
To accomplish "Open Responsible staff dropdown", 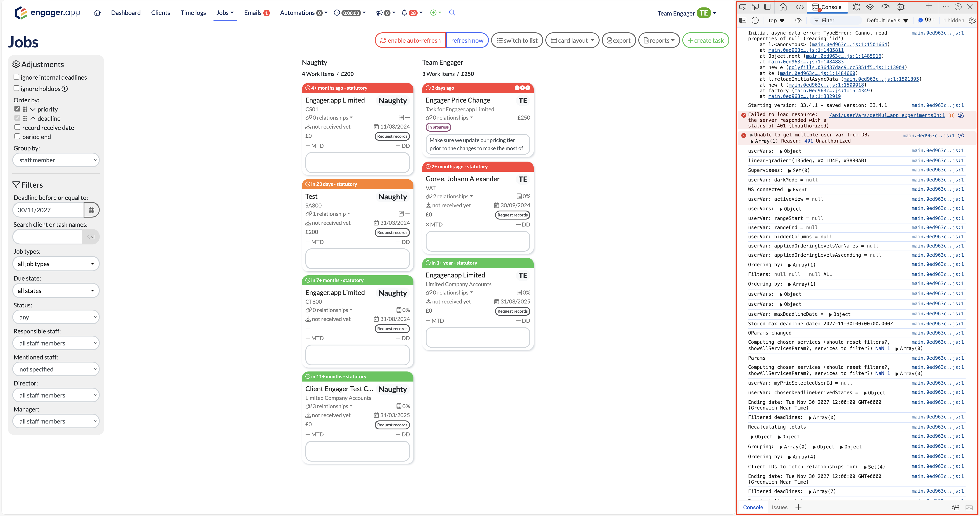I will coord(56,343).
